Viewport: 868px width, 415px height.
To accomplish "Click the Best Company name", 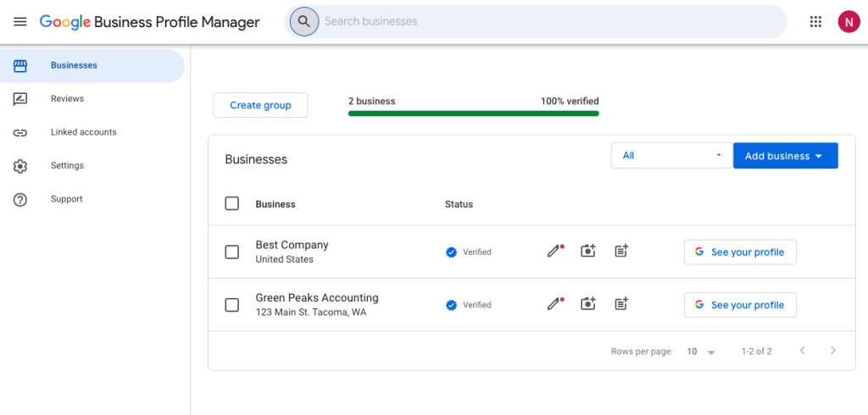I will point(292,245).
